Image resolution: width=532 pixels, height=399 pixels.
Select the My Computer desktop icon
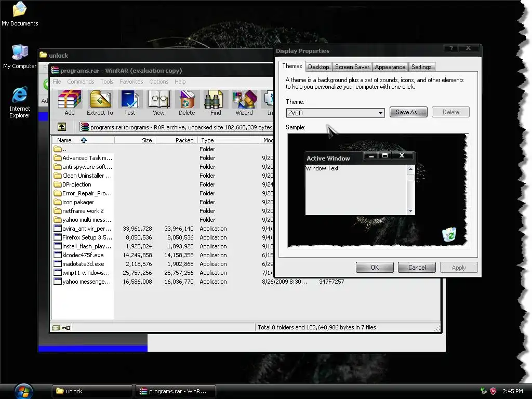(x=20, y=57)
